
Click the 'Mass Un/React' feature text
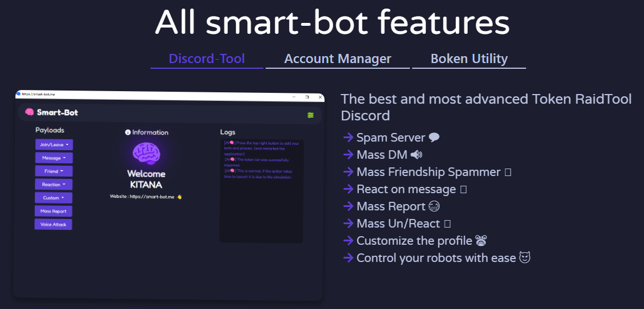(x=398, y=224)
